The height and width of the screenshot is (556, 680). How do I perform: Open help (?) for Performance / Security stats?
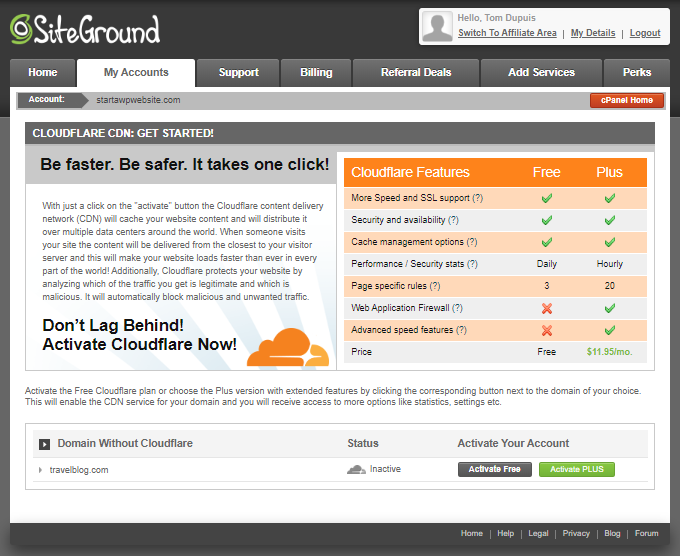(472, 264)
